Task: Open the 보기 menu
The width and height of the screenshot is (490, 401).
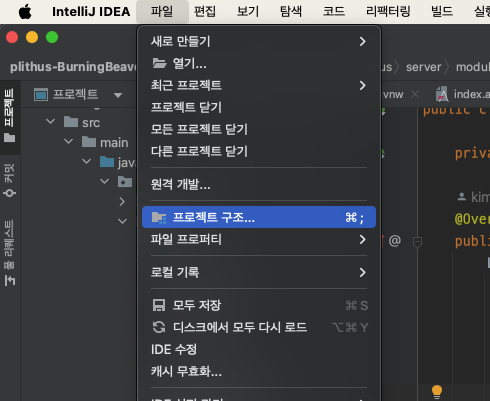Action: [x=248, y=11]
